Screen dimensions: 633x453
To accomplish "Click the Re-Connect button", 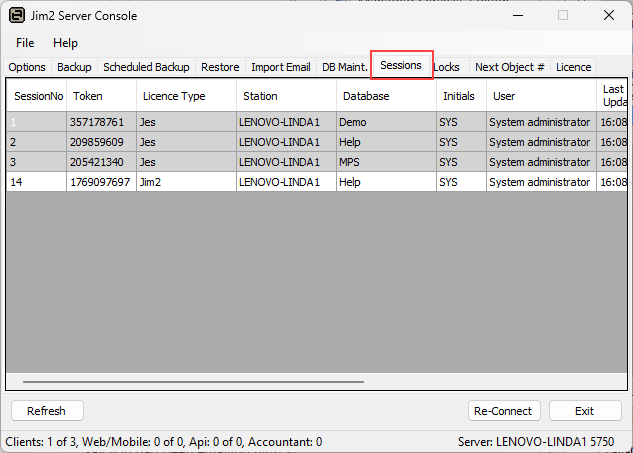I will (x=504, y=411).
